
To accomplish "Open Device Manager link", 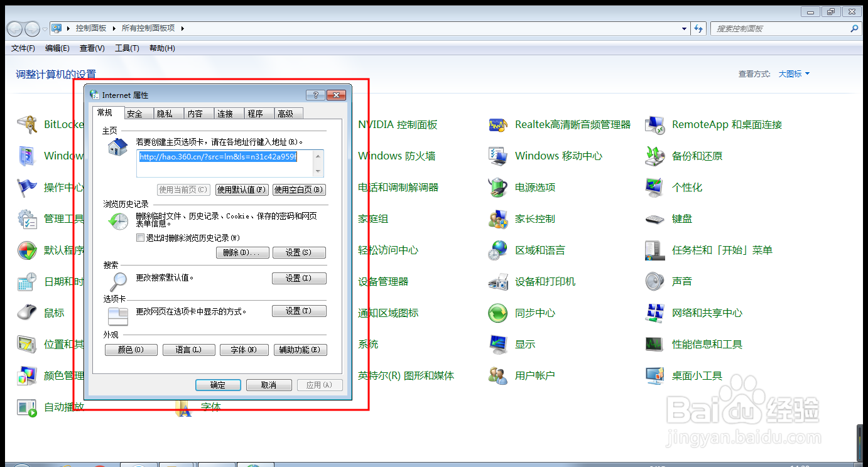I will tap(383, 281).
